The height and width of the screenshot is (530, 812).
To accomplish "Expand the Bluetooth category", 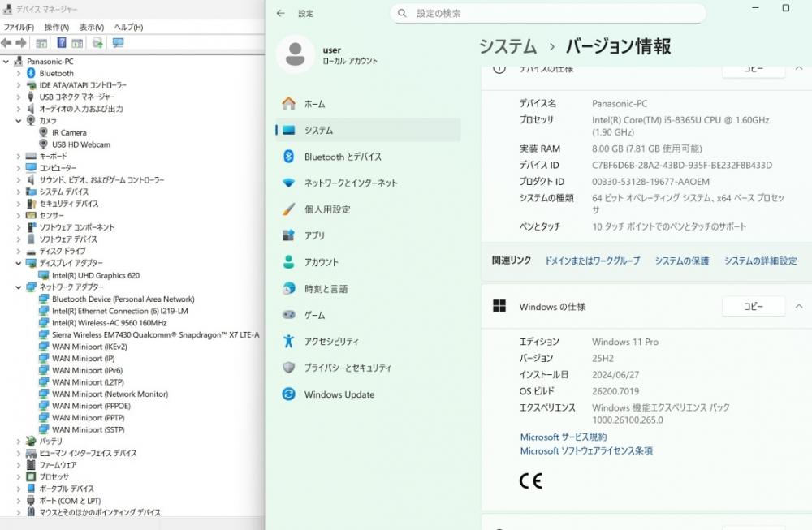I will (19, 74).
